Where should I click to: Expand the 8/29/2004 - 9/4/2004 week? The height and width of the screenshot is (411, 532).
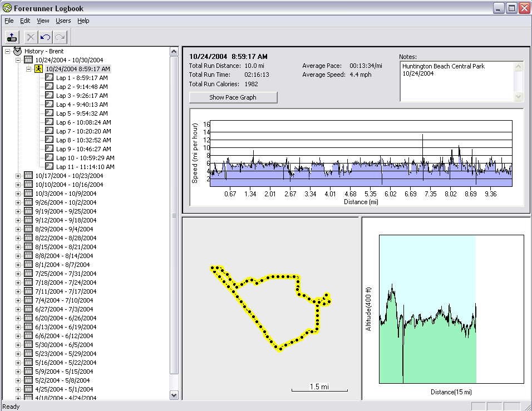click(x=18, y=229)
